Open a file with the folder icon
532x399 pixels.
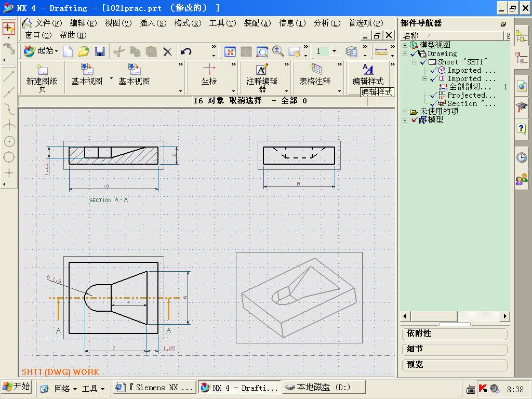83,51
